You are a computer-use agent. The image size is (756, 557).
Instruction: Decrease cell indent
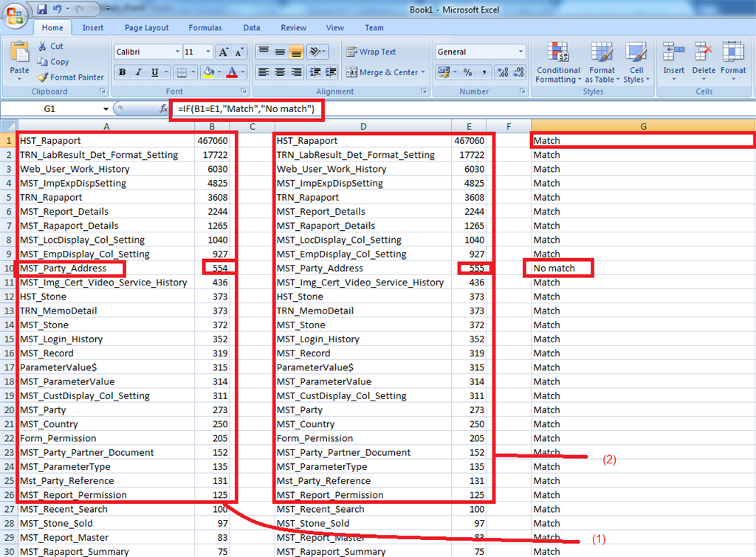(315, 72)
